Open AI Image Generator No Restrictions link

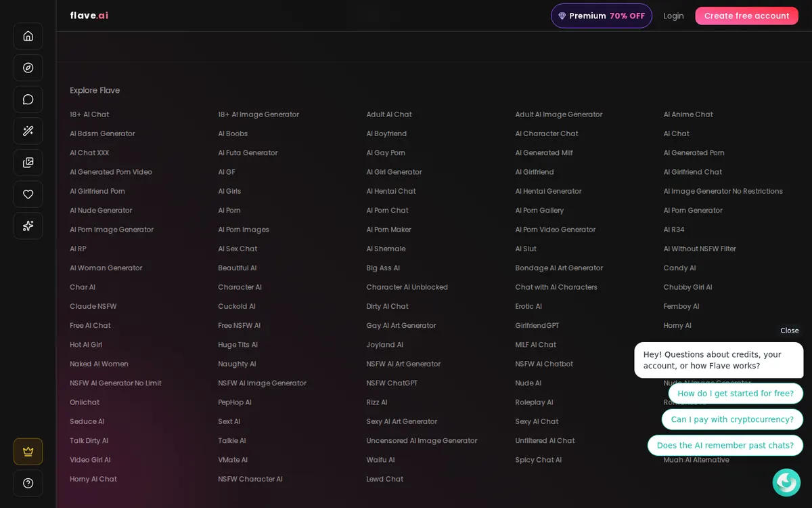pos(723,191)
